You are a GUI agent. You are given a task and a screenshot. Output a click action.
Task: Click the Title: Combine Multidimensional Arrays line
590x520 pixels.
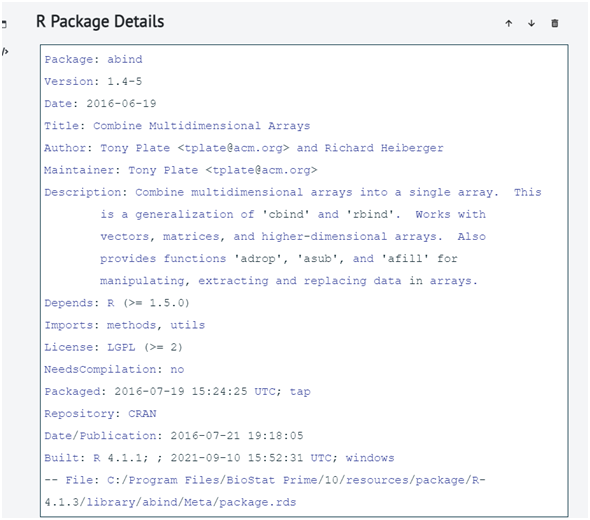coord(177,126)
